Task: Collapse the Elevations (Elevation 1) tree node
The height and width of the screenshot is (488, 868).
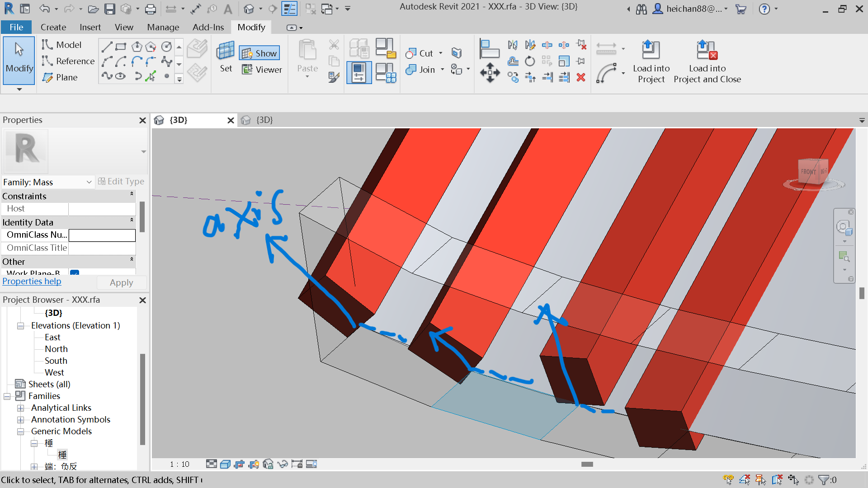Action: click(x=20, y=325)
